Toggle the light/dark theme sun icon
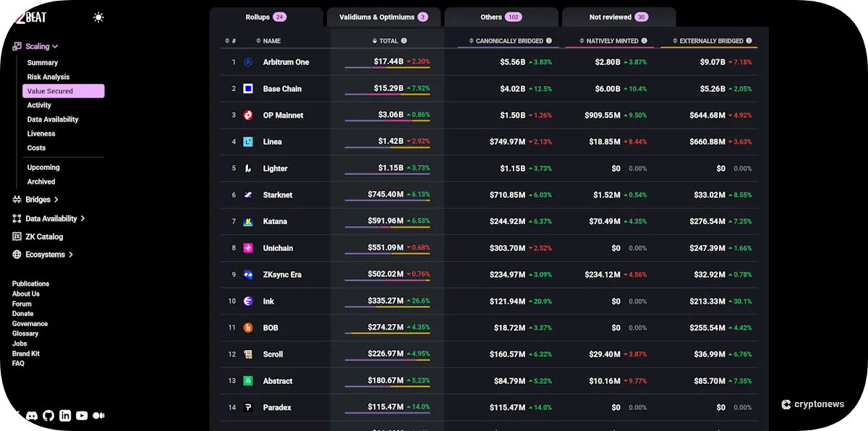 point(98,17)
